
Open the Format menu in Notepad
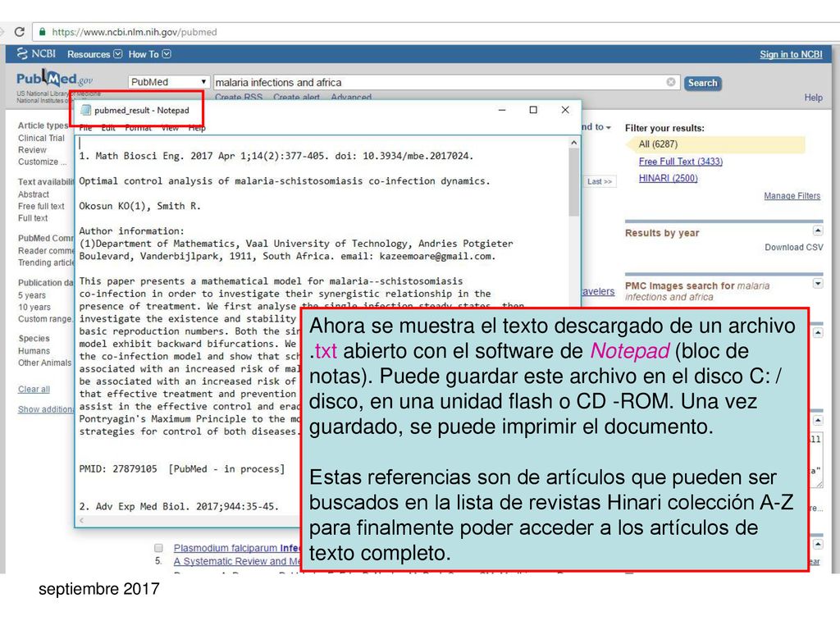tap(138, 128)
